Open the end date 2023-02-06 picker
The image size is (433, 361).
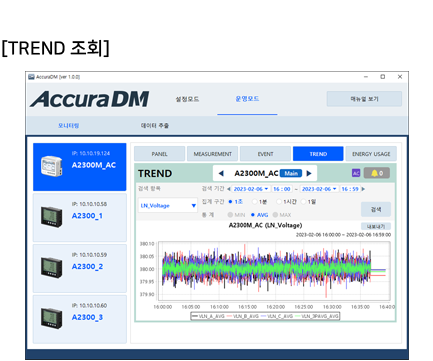pos(319,189)
